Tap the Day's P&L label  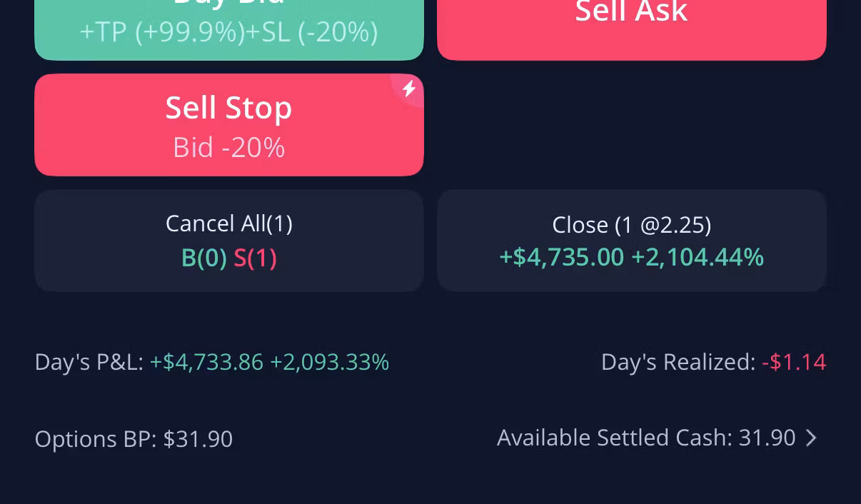(x=89, y=363)
